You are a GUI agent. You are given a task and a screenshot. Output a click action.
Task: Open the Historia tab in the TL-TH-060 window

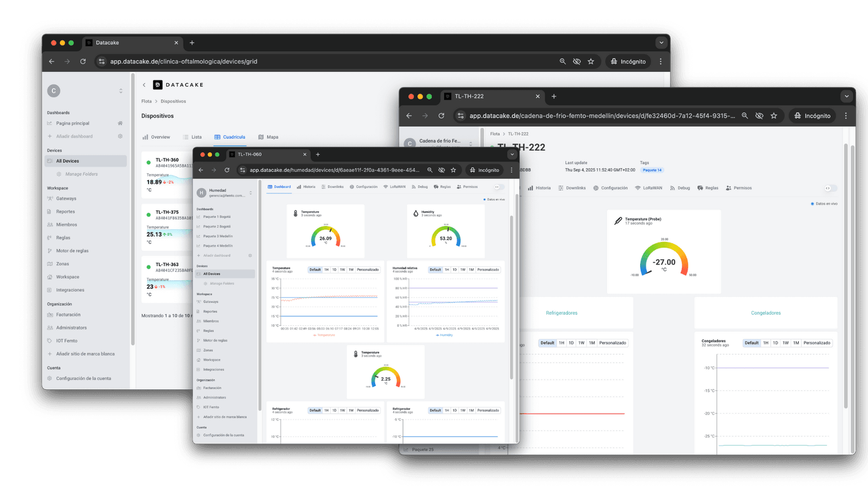coord(306,187)
